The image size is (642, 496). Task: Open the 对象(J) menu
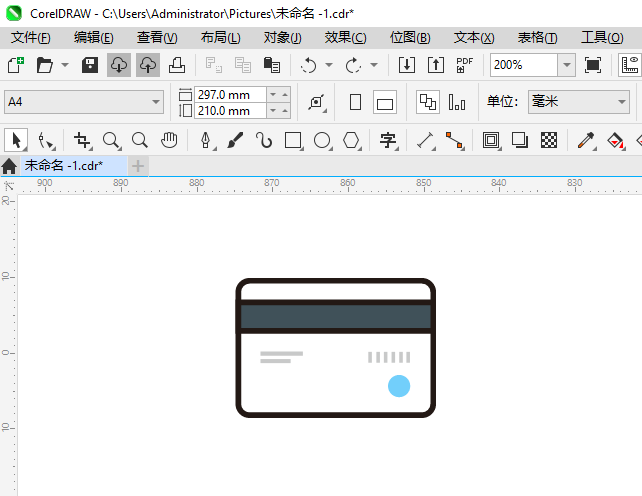coord(283,38)
